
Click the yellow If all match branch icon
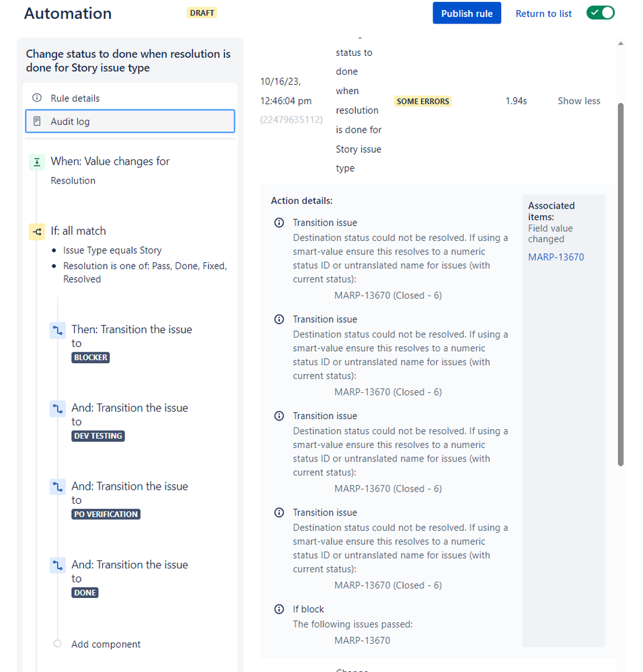(x=37, y=231)
